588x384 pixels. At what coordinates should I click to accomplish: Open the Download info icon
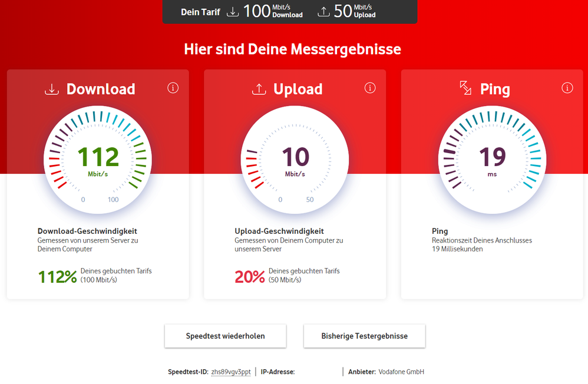coord(173,88)
